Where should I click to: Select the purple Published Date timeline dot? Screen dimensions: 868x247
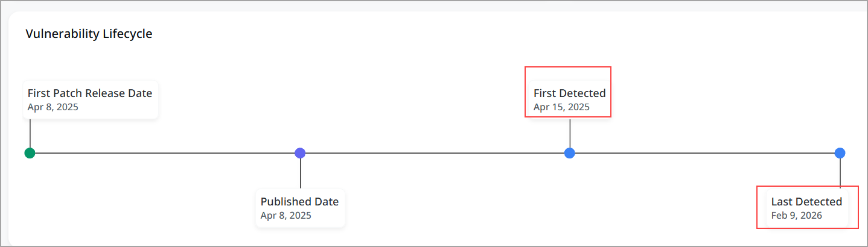click(x=300, y=153)
